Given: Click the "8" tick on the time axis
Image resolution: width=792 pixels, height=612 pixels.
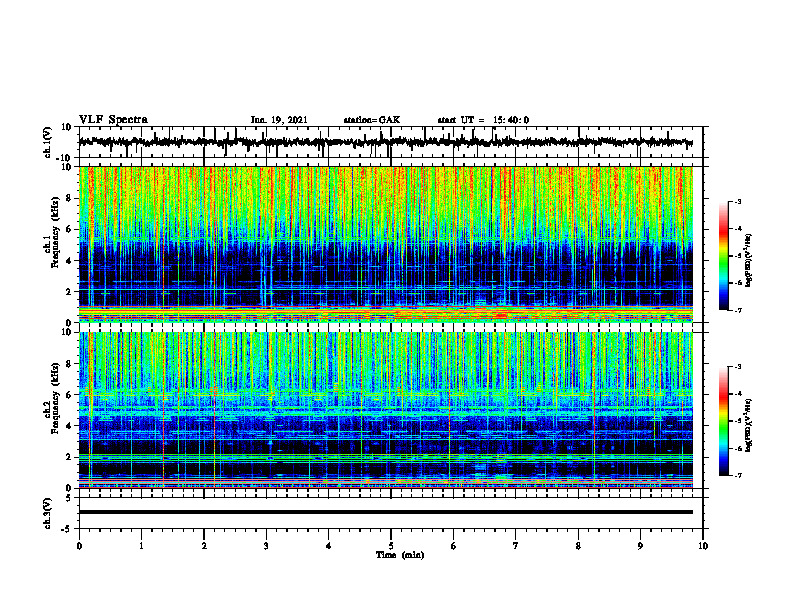Looking at the screenshot, I should (578, 546).
